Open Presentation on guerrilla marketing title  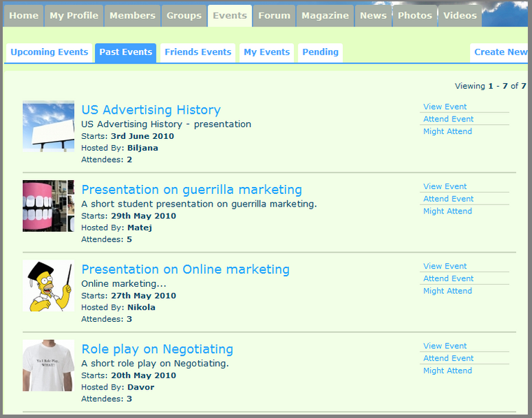click(192, 190)
